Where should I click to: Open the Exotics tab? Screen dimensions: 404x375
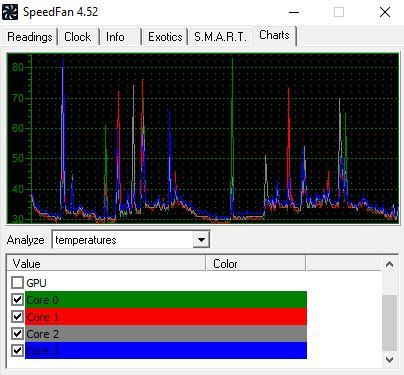pyautogui.click(x=165, y=37)
